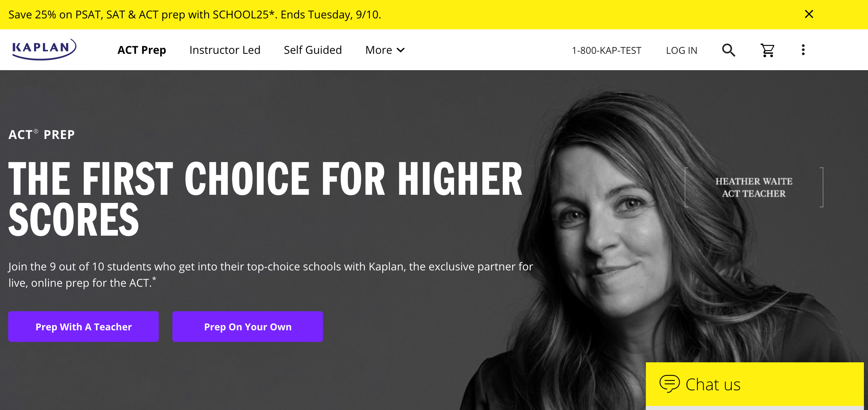Click the Heather Waite ACT Teacher caption
This screenshot has width=868, height=410.
click(754, 187)
